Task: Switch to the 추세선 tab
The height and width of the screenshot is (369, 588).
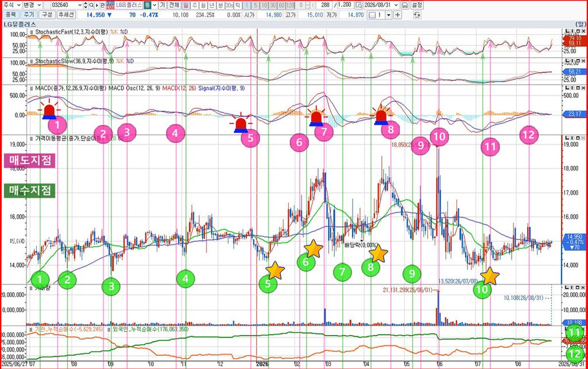Action: 67,14
